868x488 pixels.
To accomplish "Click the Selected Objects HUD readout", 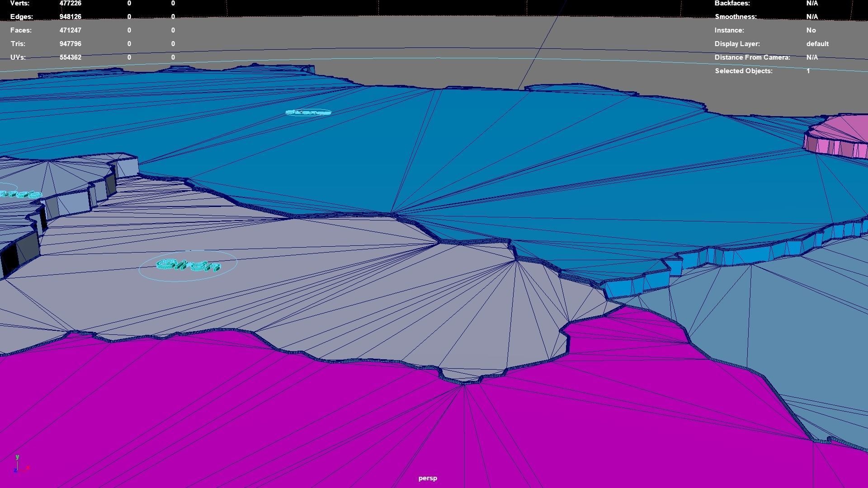I will point(743,71).
